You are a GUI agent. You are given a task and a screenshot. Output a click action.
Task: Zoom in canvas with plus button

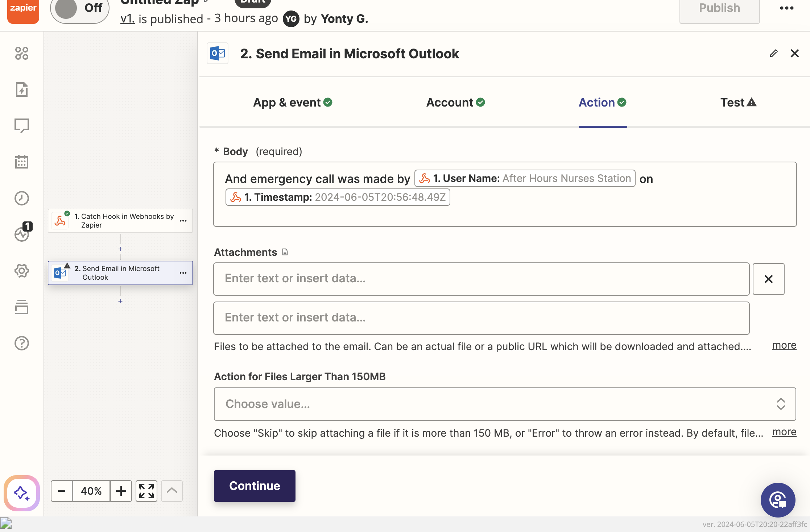click(x=121, y=491)
